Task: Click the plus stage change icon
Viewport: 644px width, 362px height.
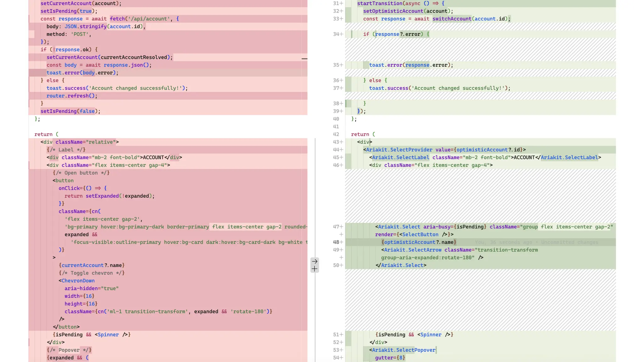Action: coord(314,269)
